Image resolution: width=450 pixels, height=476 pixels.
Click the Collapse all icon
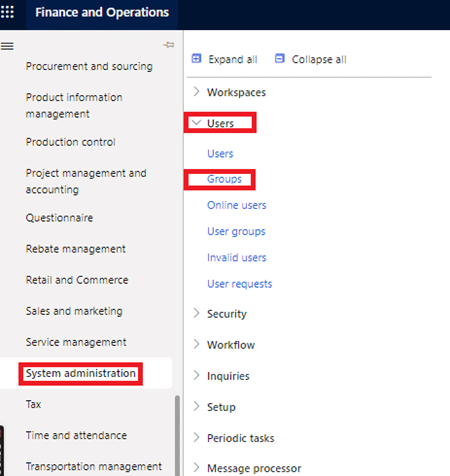coord(280,59)
